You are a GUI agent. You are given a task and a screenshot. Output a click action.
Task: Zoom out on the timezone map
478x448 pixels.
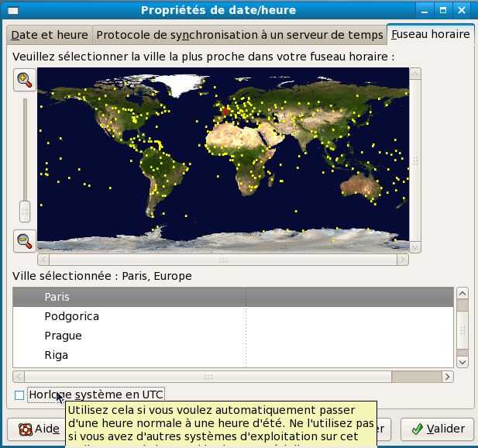click(25, 241)
